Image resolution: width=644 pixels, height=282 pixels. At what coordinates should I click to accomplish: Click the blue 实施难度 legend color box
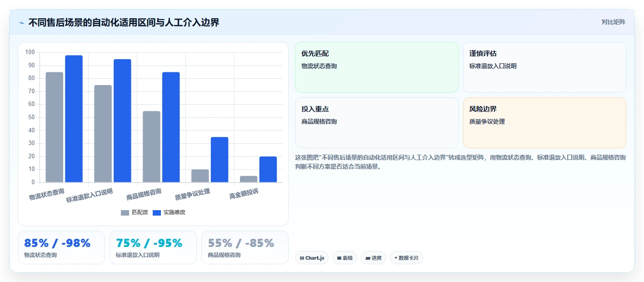point(157,212)
